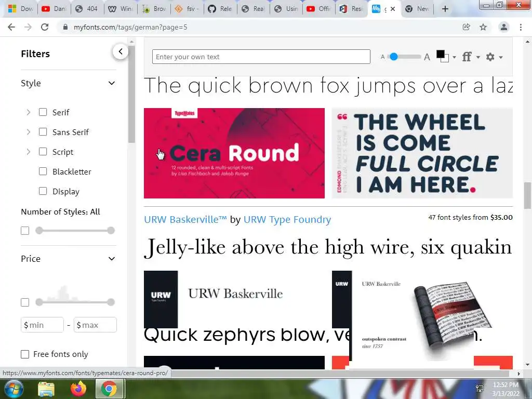Open the preview settings gear icon
532x399 pixels.
point(490,57)
